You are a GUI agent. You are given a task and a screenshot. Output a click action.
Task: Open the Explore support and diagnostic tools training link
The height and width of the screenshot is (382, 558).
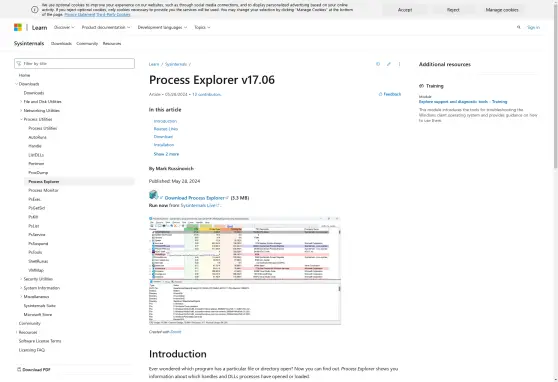(463, 102)
